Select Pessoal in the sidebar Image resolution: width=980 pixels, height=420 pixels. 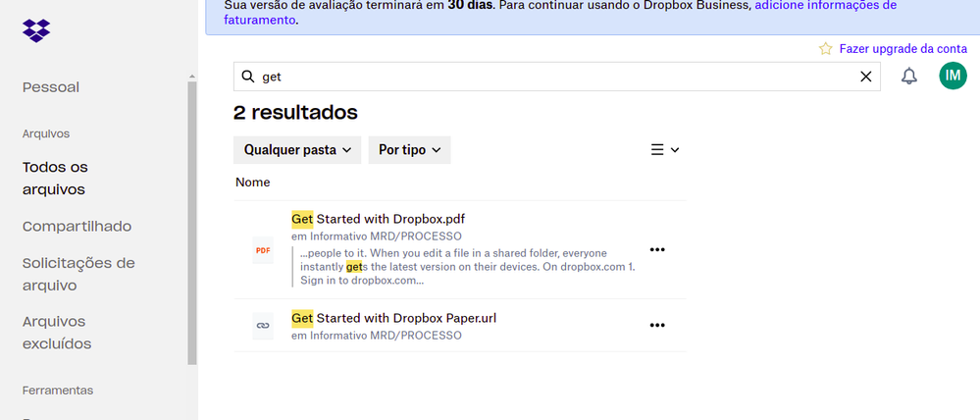51,87
